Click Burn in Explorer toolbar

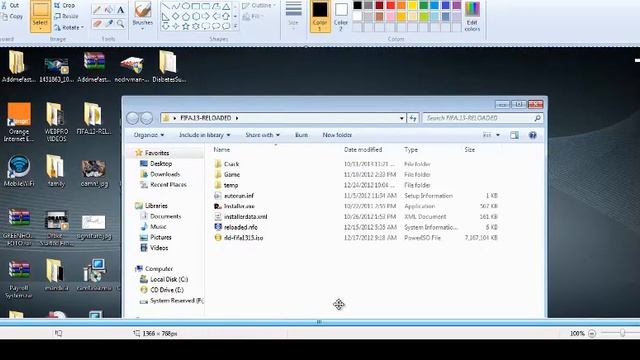(301, 135)
